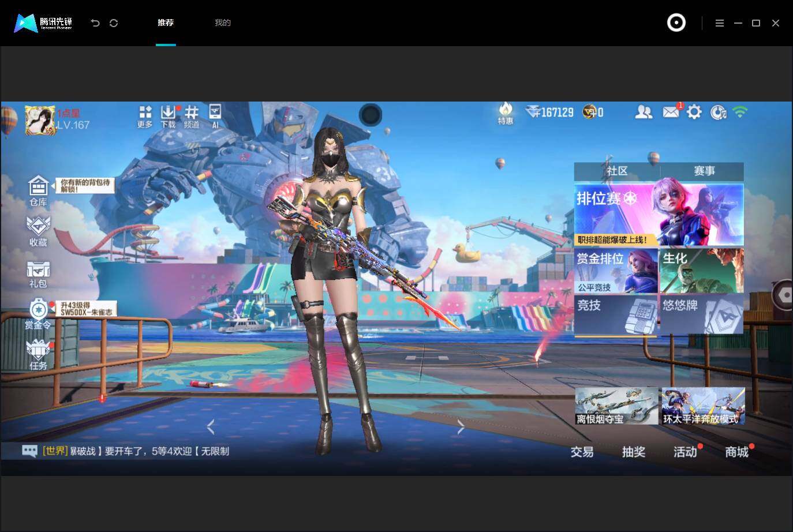This screenshot has width=793, height=532.
Task: Open the 任务 missions icon
Action: 38,354
